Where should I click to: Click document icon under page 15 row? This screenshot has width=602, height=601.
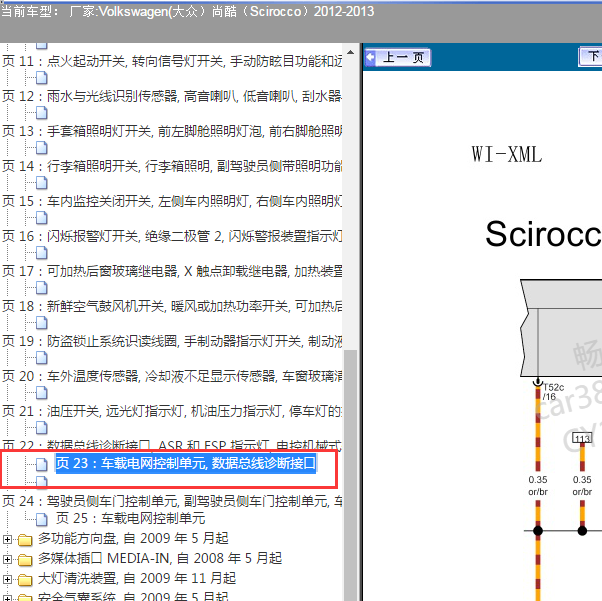coord(41,218)
